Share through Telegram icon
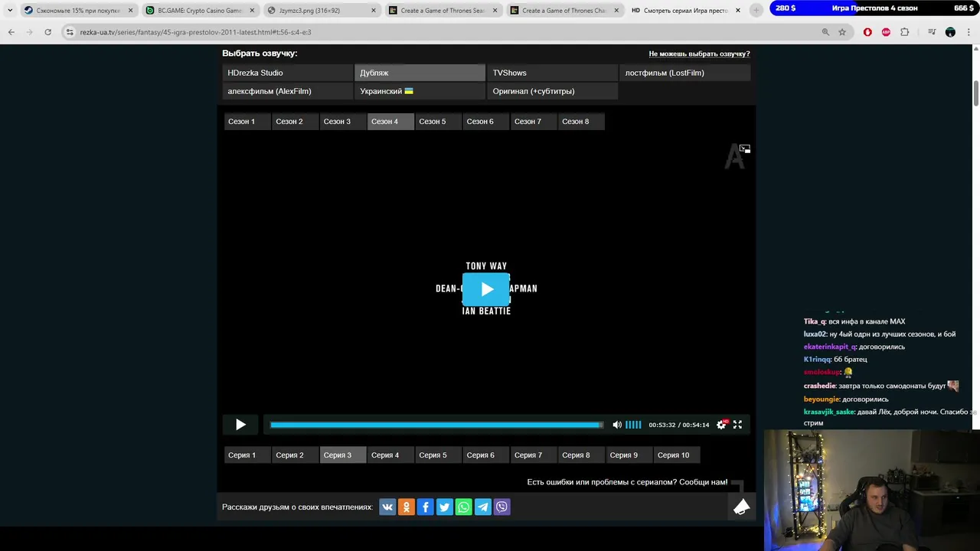The height and width of the screenshot is (551, 980). 483,507
